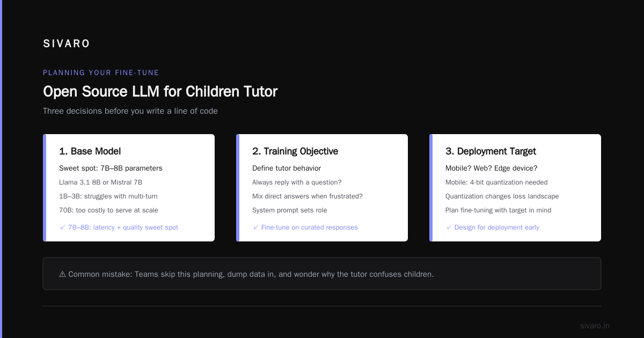Screen dimensions: 644x338
Task: Click the 'Open Source LLM for Children Tutor' heading
Action: tap(160, 92)
